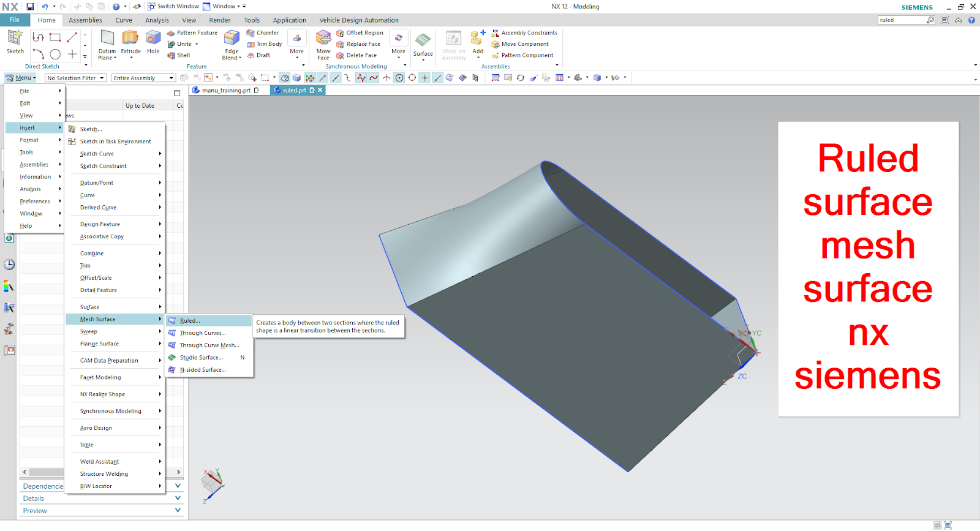Open Format in the main menu
This screenshot has width=980, height=531.
click(x=34, y=140)
